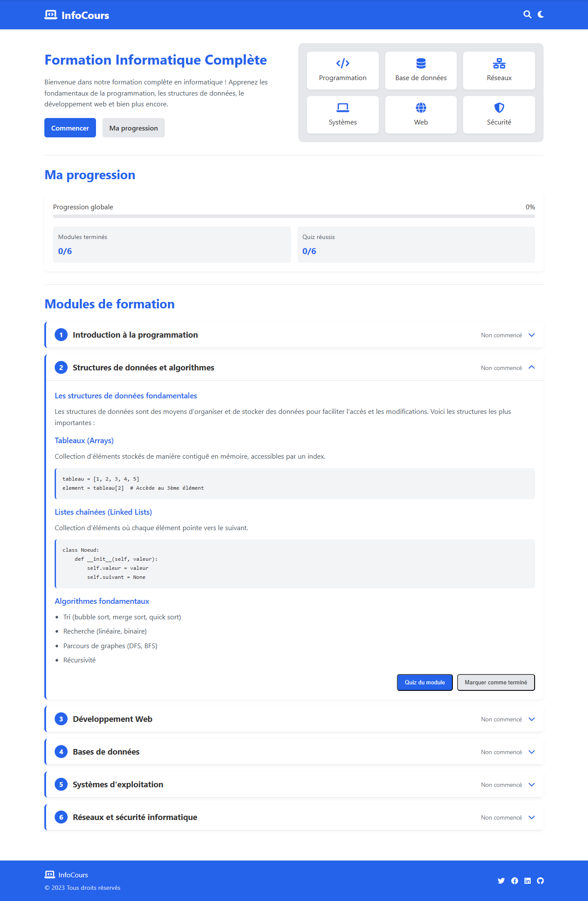Toggle Marquer comme terminé
The image size is (588, 901).
click(x=495, y=682)
